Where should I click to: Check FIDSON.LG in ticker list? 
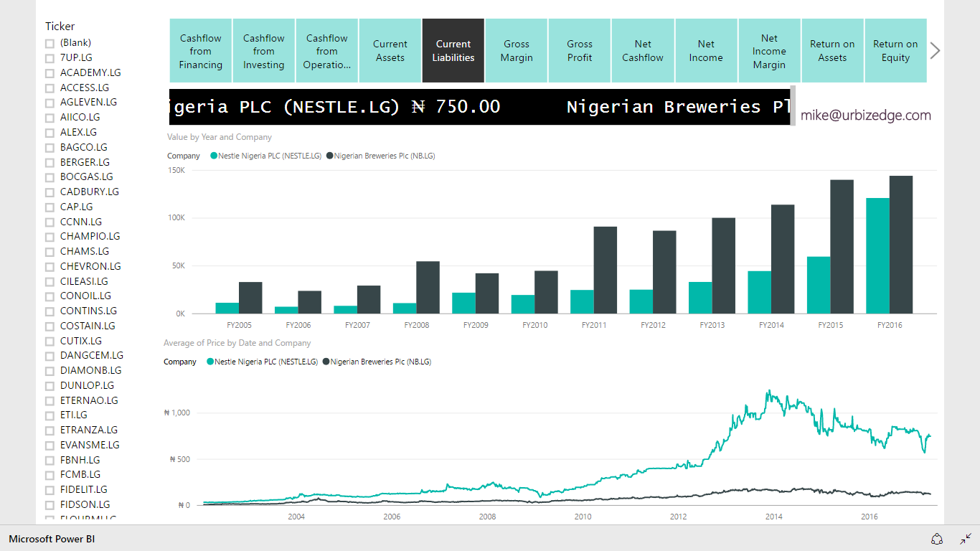tap(50, 505)
